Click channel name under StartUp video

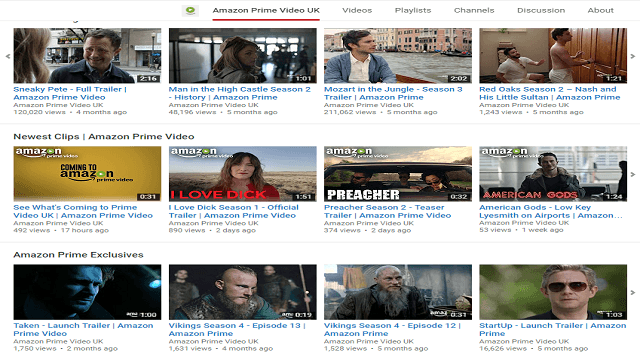(524, 341)
